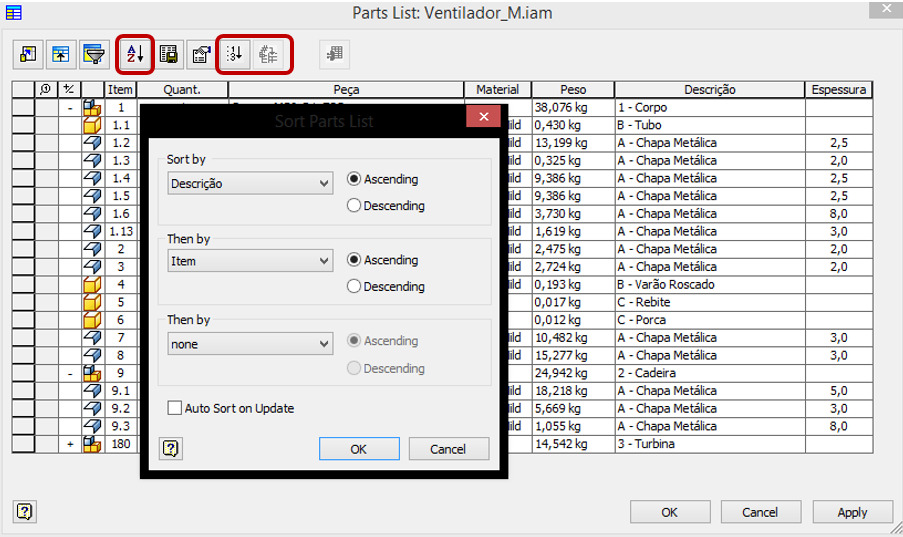Click the '2 - Cadeira' description cell

click(710, 373)
